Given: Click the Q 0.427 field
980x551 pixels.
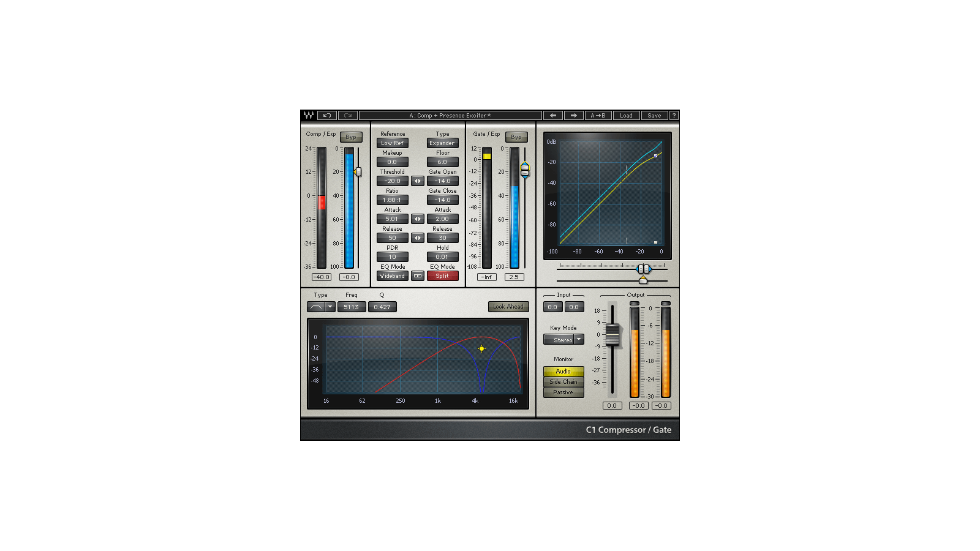Looking at the screenshot, I should (382, 307).
